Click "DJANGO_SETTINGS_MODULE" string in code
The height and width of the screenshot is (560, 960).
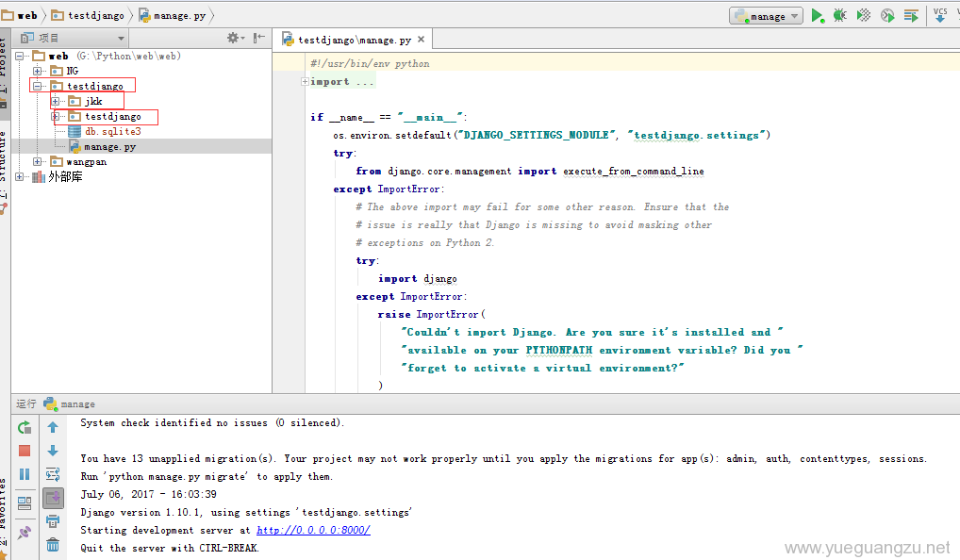[537, 135]
